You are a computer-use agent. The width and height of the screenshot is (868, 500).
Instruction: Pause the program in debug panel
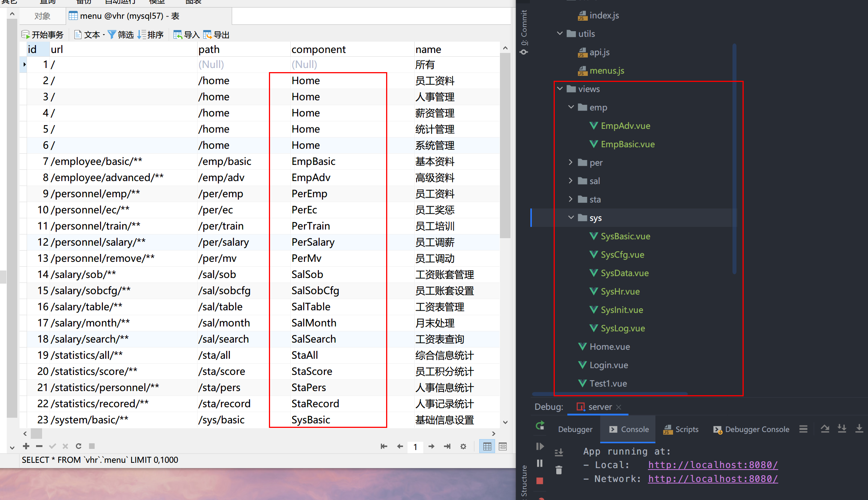(540, 463)
